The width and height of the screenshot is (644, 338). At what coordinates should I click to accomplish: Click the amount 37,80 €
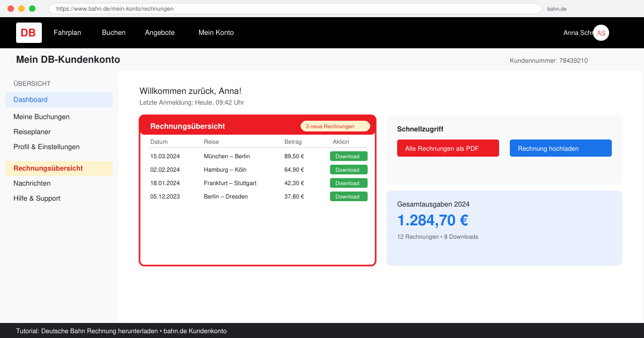point(294,197)
